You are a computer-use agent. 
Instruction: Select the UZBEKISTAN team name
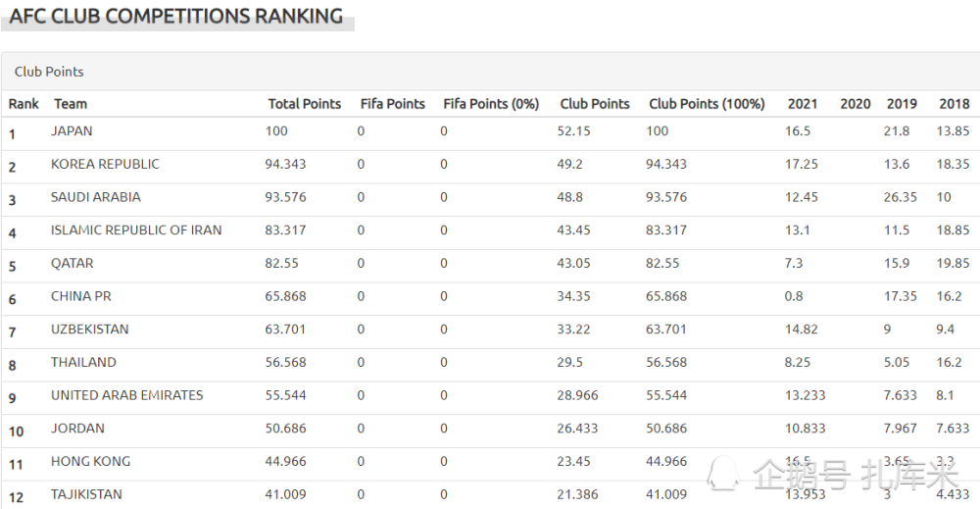[90, 330]
